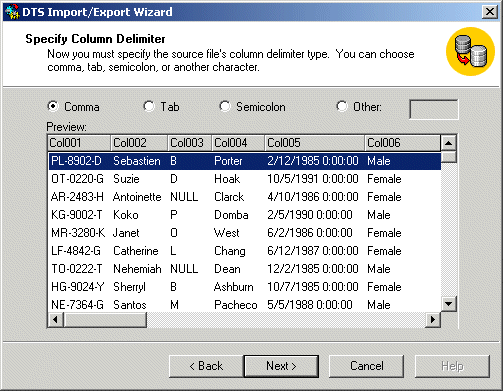Select the NE-7364-G row
The width and height of the screenshot is (503, 391).
(245, 305)
